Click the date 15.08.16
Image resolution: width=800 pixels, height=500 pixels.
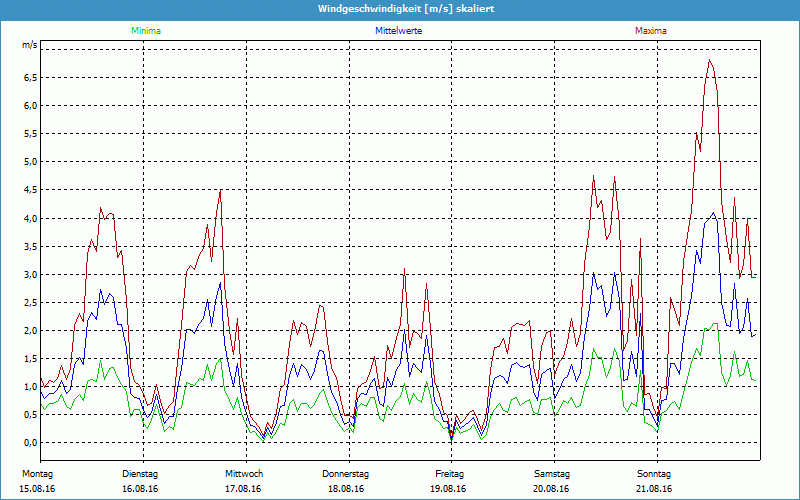click(37, 489)
